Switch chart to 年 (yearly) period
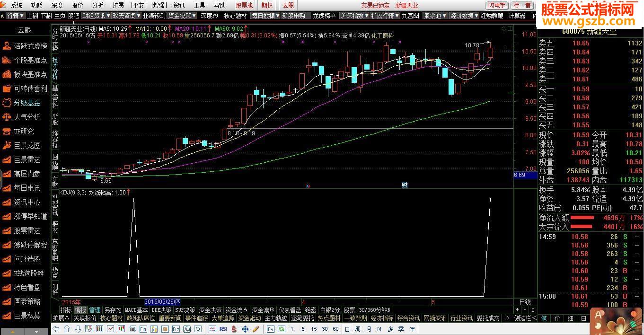644x335 pixels. (413, 329)
